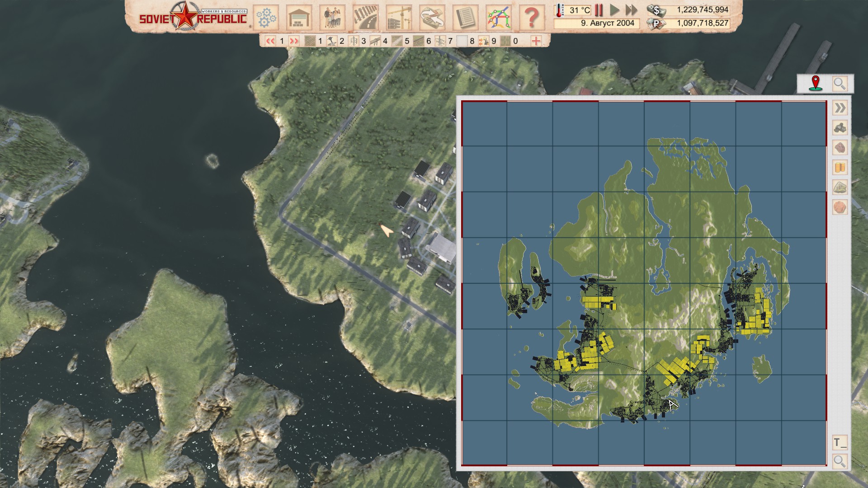Open the crane construction management menu
Image resolution: width=868 pixels, height=488 pixels.
pos(399,18)
